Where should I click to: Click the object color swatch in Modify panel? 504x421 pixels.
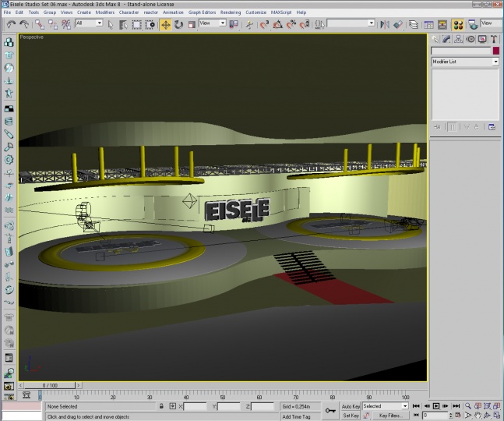(x=496, y=51)
